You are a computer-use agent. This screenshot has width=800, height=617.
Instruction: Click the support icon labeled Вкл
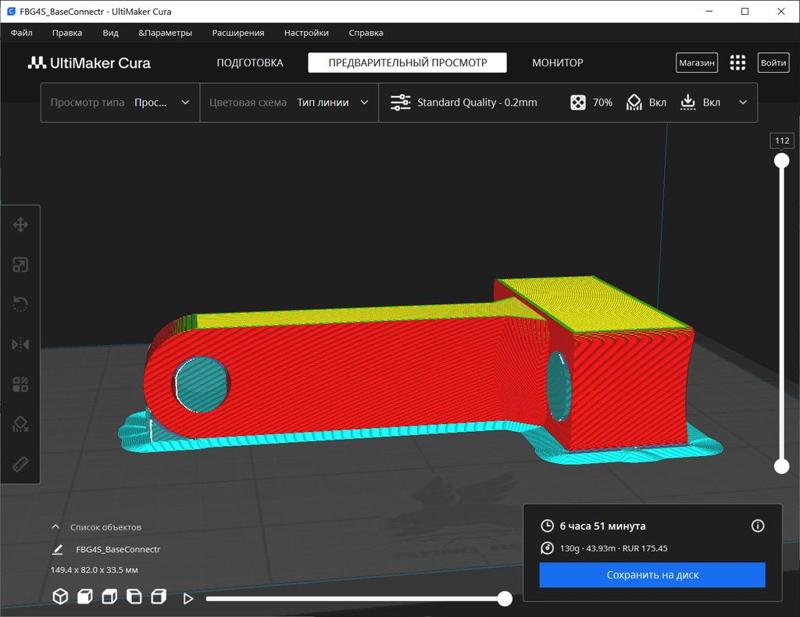[634, 103]
